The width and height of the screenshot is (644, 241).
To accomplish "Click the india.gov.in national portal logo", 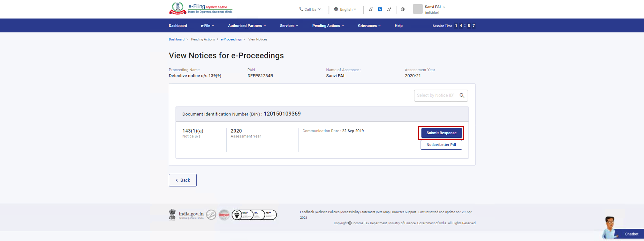I will click(186, 215).
